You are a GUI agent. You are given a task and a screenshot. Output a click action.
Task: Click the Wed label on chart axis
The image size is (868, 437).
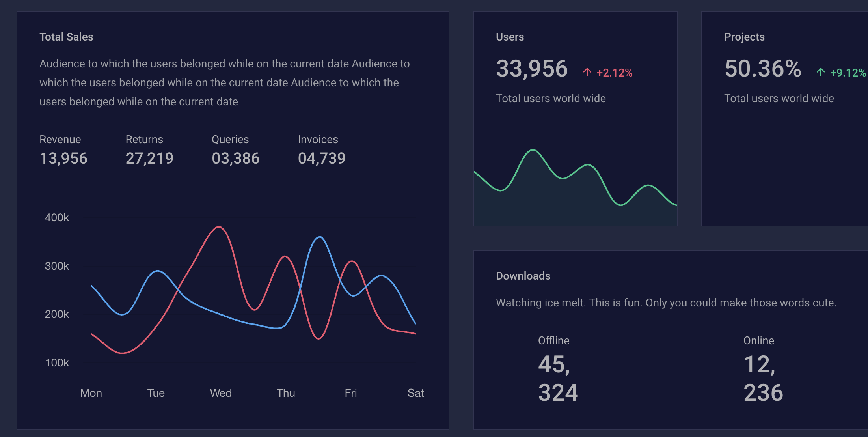coord(221,393)
